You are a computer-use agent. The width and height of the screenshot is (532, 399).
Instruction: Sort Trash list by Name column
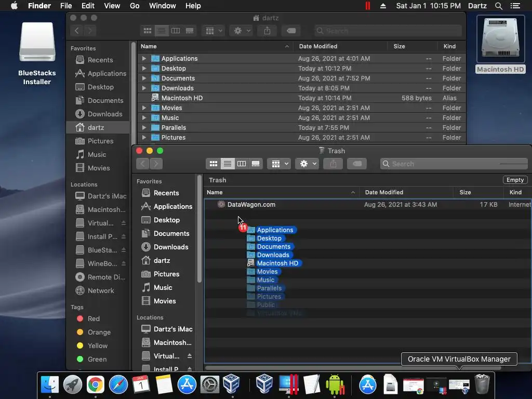215,192
